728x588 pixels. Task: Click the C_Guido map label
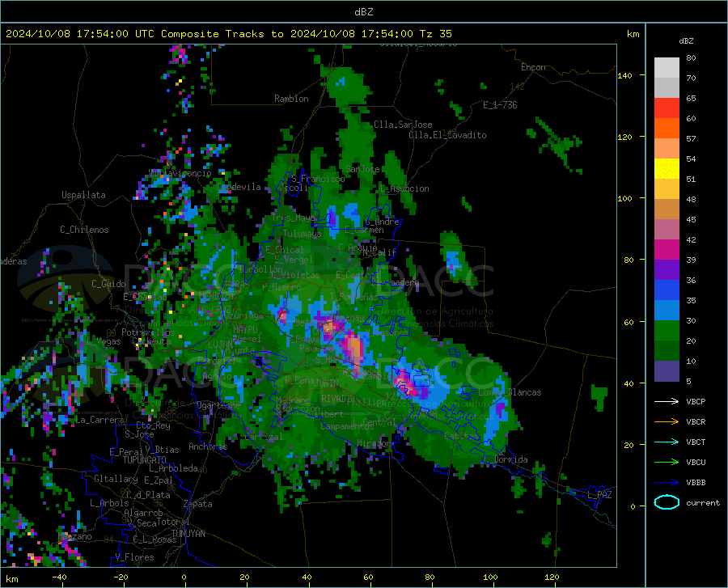[108, 284]
